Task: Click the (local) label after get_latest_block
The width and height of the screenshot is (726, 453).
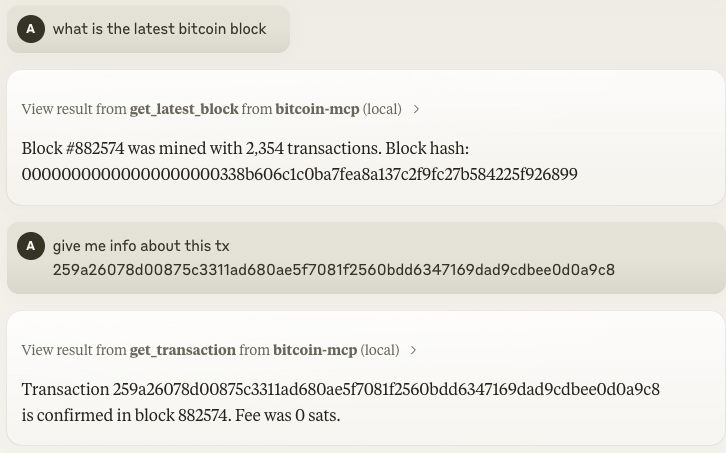Action: click(x=382, y=109)
